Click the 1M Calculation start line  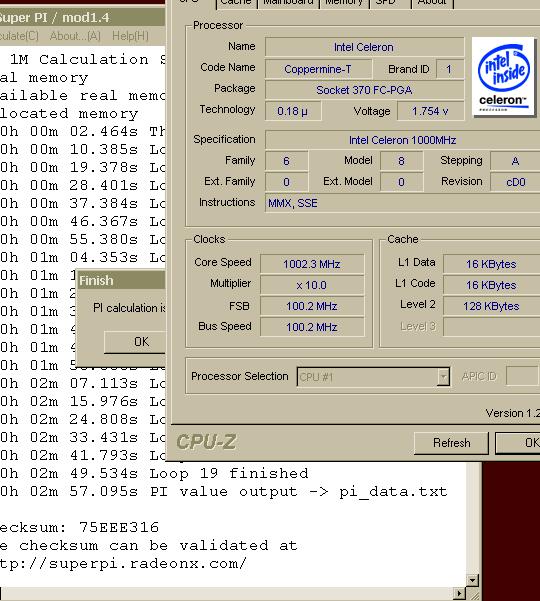coord(88,60)
